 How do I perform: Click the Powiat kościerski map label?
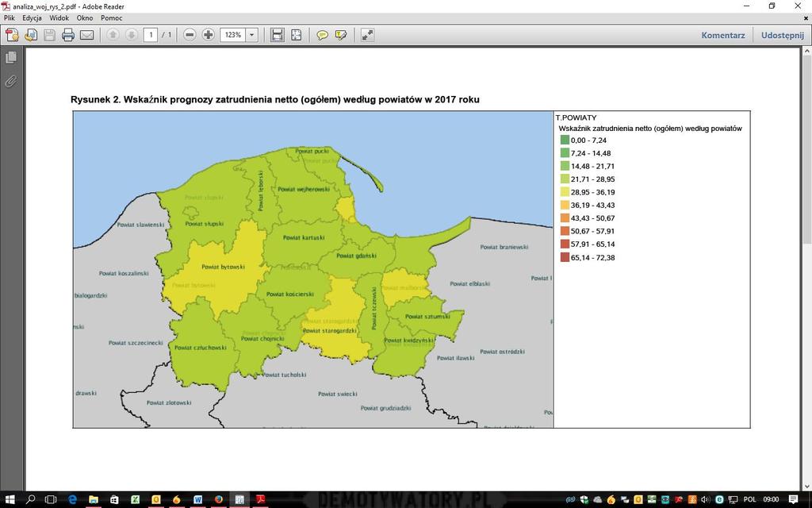pos(290,294)
